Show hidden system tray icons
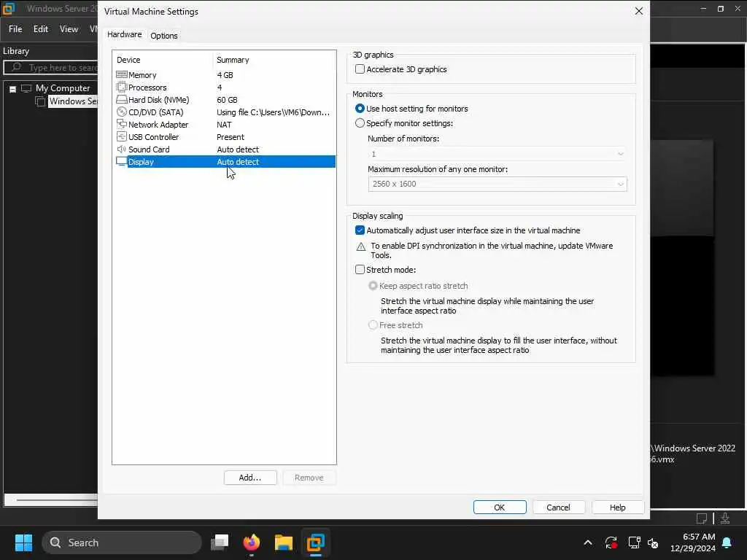The height and width of the screenshot is (560, 747). tap(588, 542)
